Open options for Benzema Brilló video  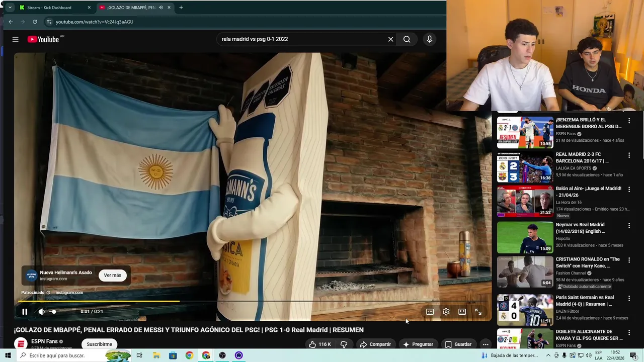tap(629, 121)
